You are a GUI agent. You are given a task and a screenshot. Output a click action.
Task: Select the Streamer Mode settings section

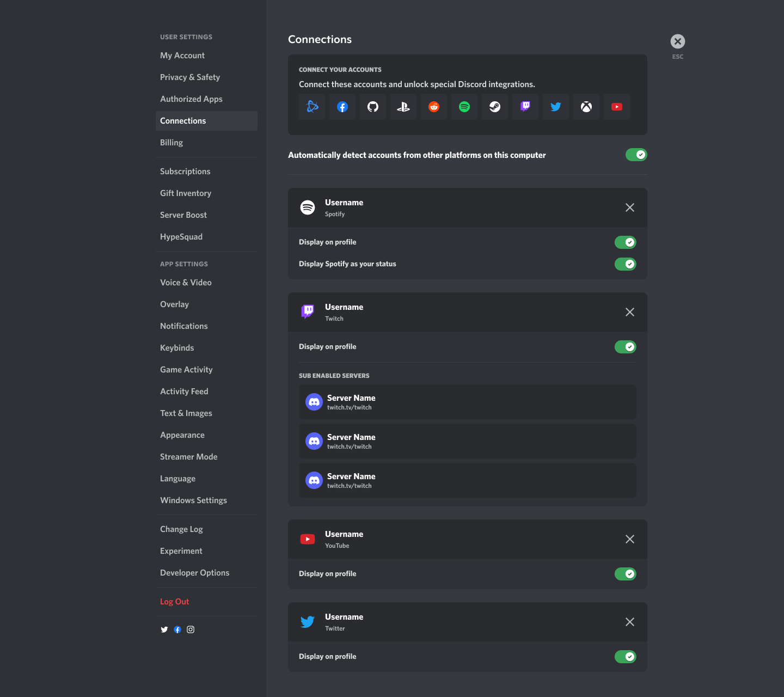[189, 456]
